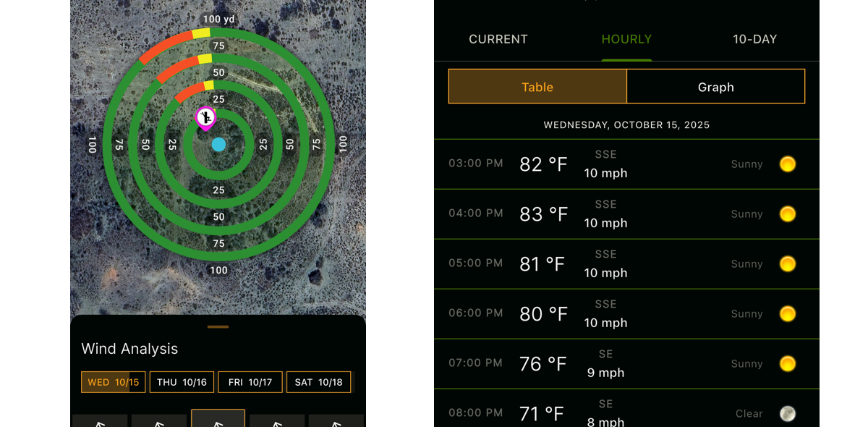Select WED 10/15 wind day
868x427 pixels.
click(x=114, y=382)
